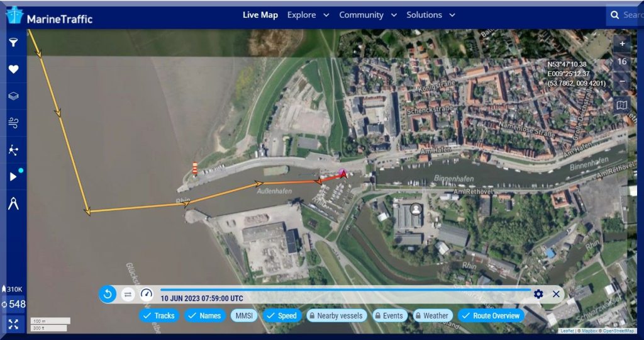The height and width of the screenshot is (340, 644).
Task: Show the wind weather overlay
Action: [x=13, y=123]
